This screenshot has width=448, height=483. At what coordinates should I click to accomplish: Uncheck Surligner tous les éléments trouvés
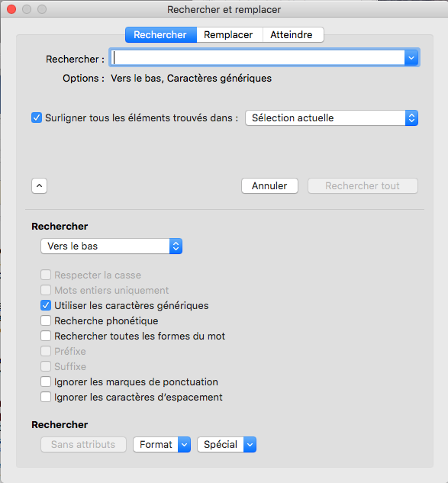(x=37, y=118)
